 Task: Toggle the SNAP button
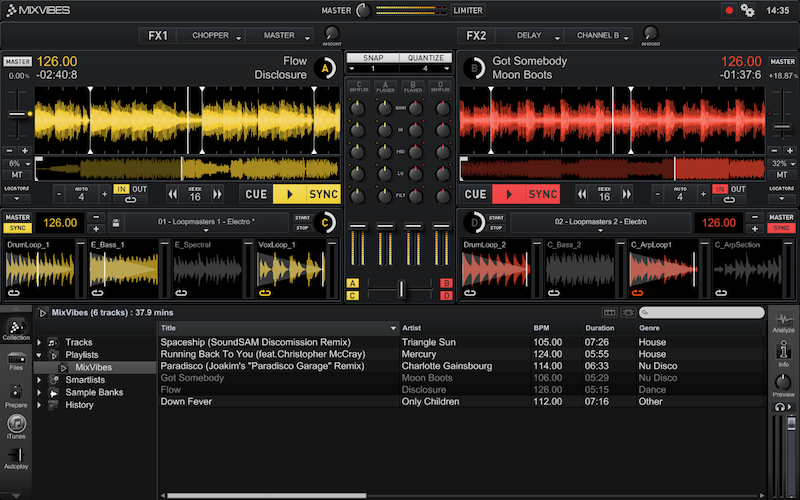coord(373,58)
